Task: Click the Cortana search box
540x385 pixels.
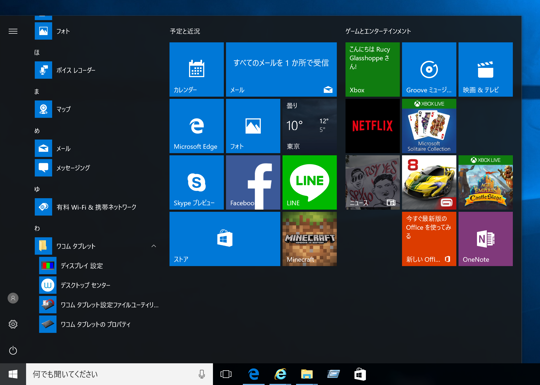Action: pos(119,374)
